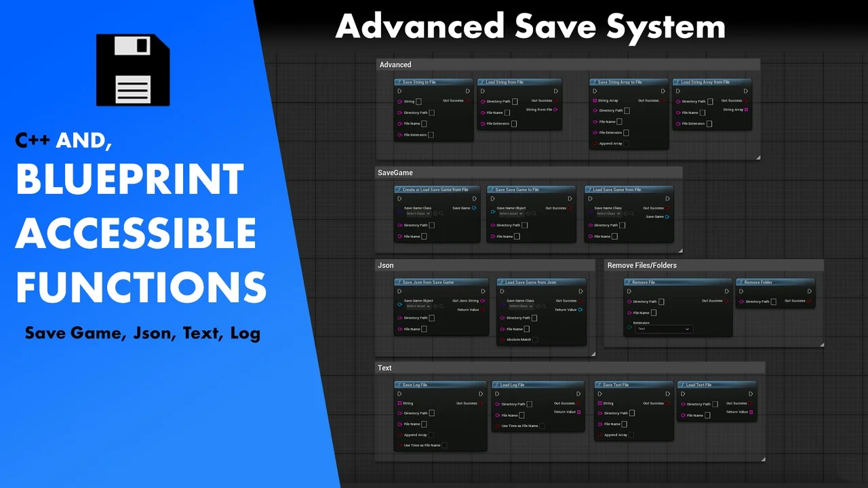Click Directory Path box in Remove File node
This screenshot has height=488, width=868.
[x=661, y=302]
